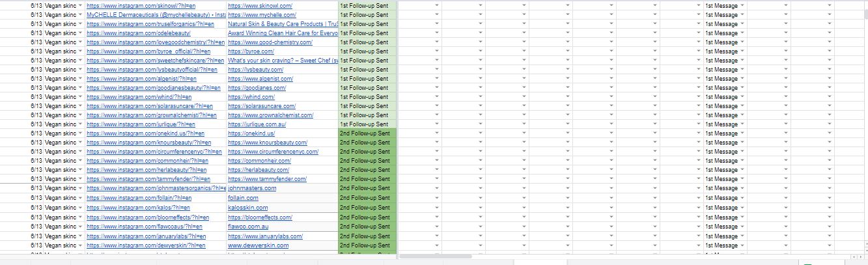868x265 pixels.
Task: Select the 6/13 date cell in skinowl row
Action: (x=36, y=5)
